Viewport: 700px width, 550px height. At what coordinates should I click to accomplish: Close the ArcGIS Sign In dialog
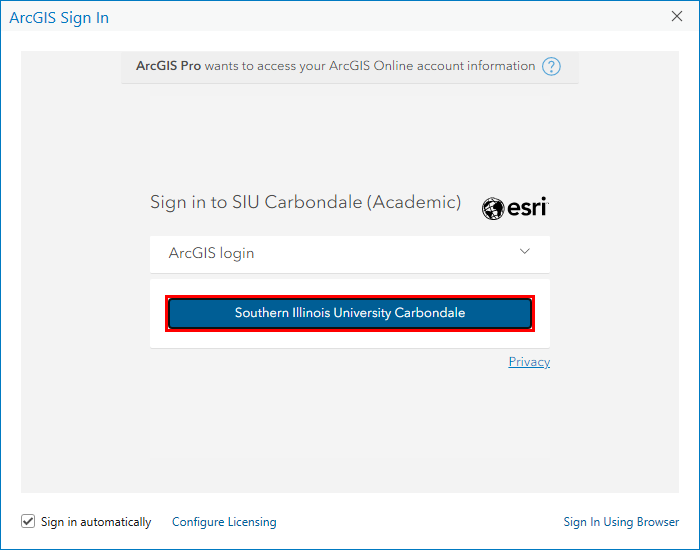click(x=677, y=17)
